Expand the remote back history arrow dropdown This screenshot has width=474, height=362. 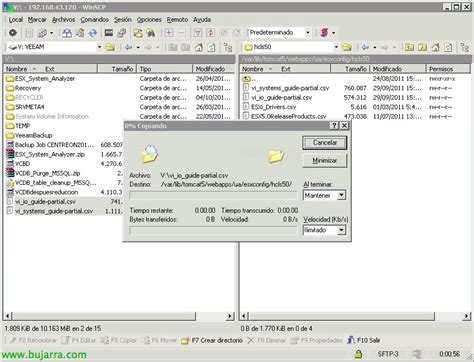[x=375, y=47]
